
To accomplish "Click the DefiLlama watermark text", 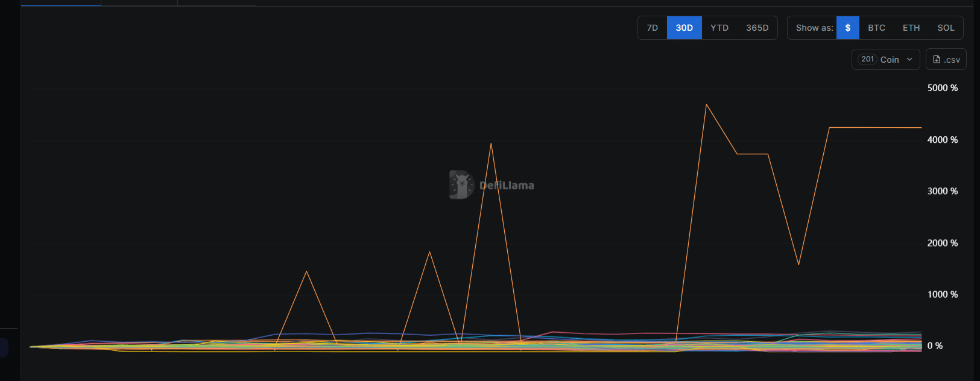I will pos(507,186).
